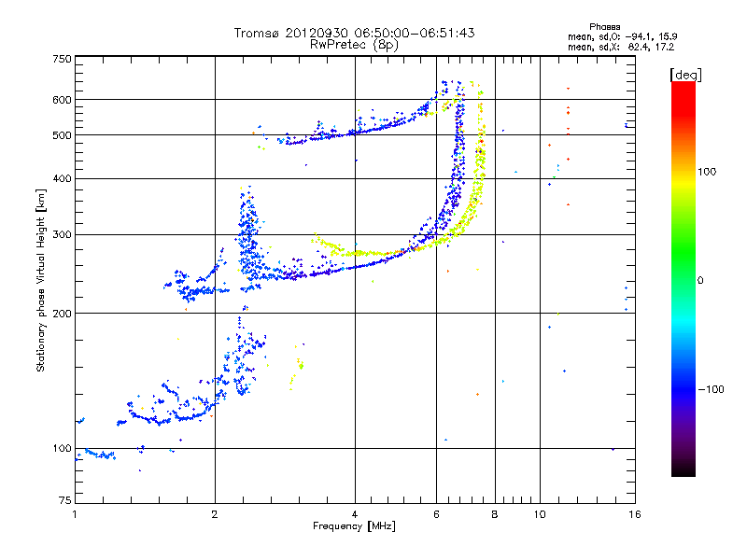Screen dimensions: 747x560
Task: Click the x-axis '1' tick label
Action: click(75, 514)
